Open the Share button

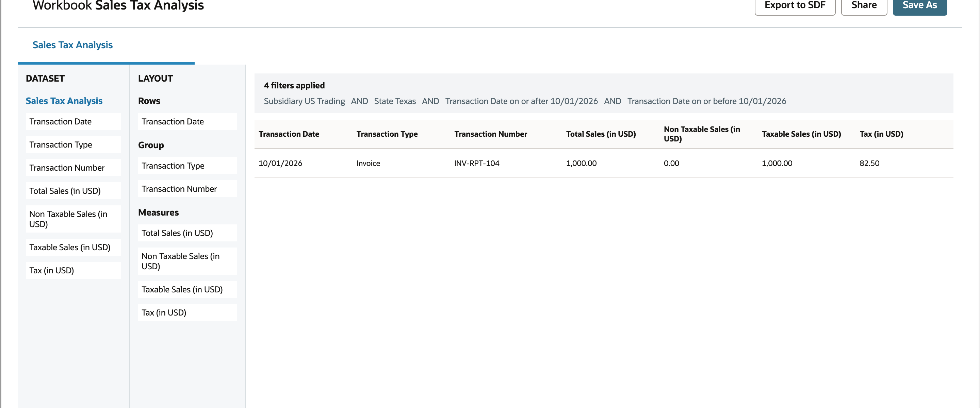[864, 6]
